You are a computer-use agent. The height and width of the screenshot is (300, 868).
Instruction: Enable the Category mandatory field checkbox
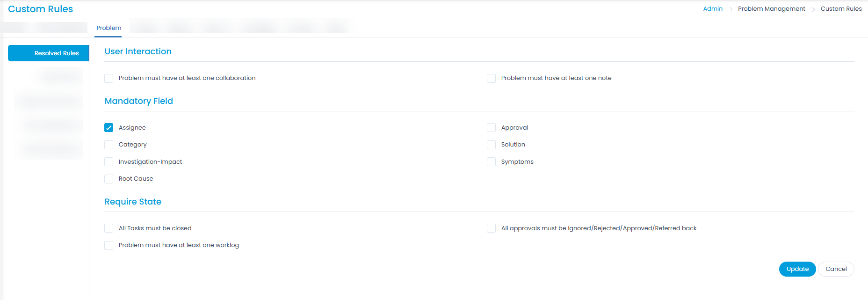tap(109, 145)
